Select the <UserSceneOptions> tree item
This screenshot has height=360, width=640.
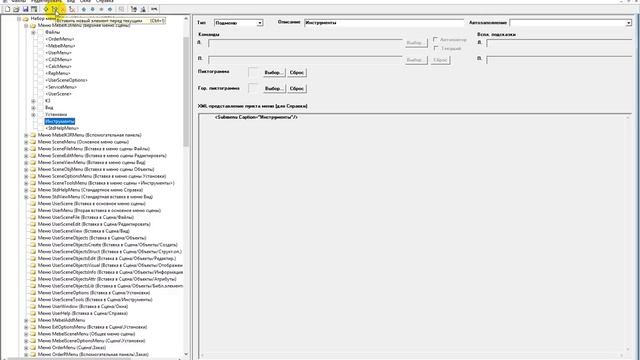click(66, 80)
